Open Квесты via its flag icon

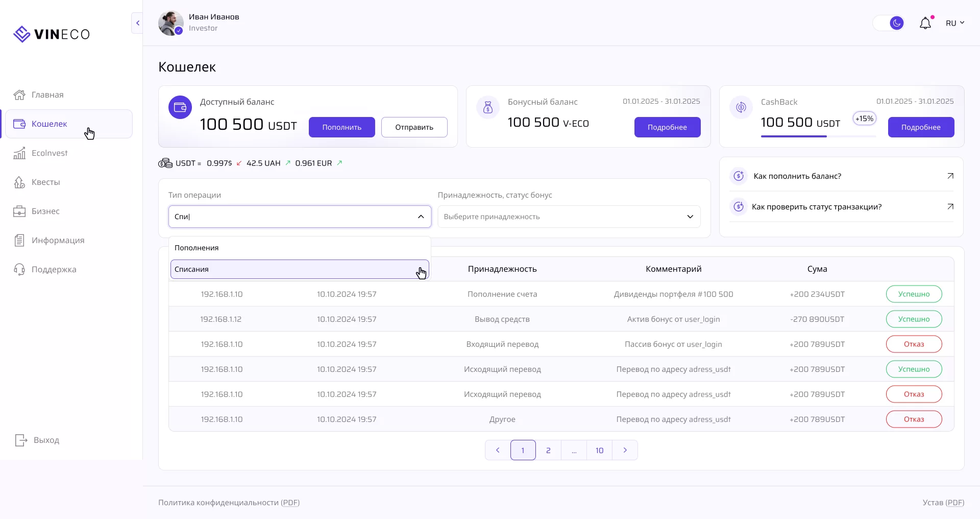coord(19,182)
